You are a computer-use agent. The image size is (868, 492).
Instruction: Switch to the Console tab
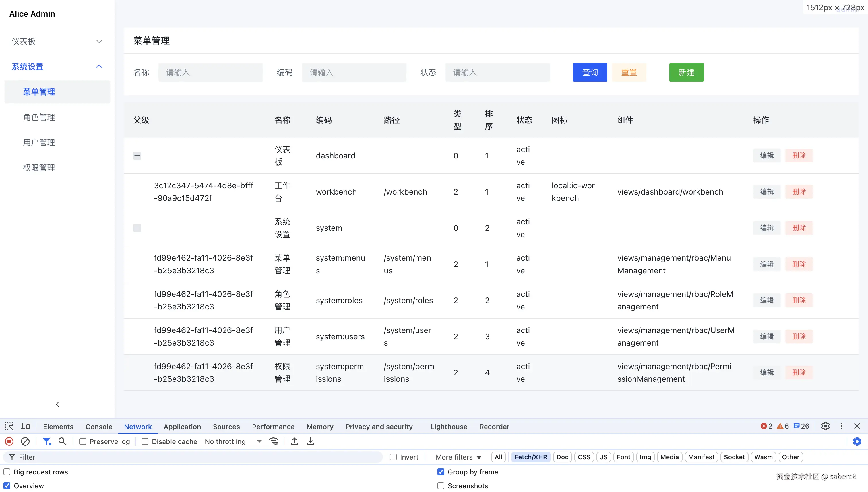coord(99,427)
